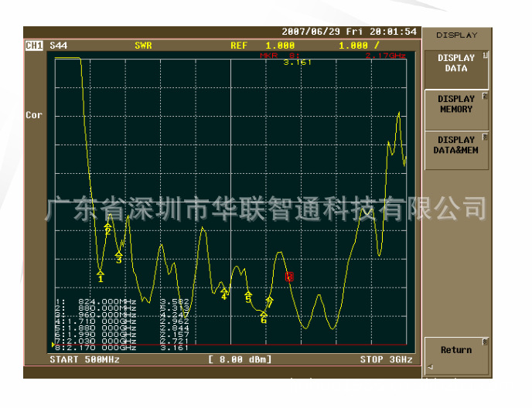Click the CH1 channel indicator
This screenshot has height=408, width=532.
click(35, 46)
